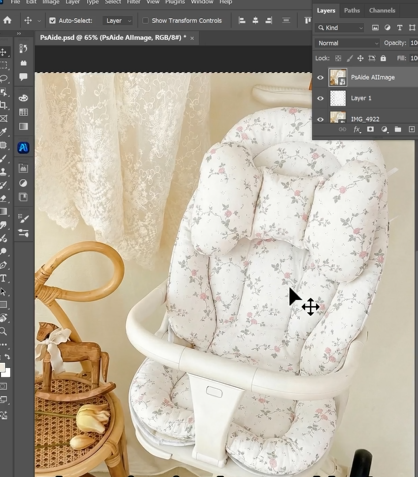Click Align left edges icon

pos(242,21)
